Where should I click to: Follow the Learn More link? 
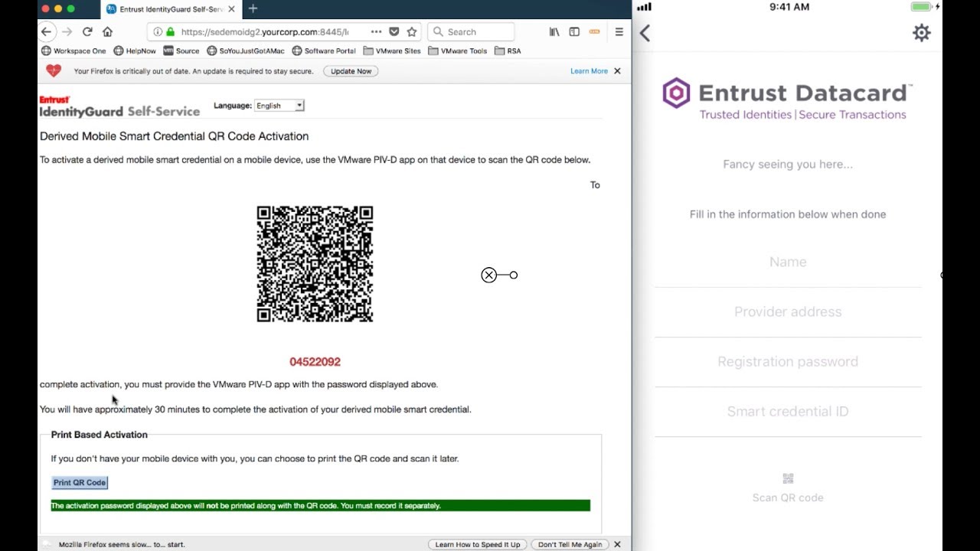(x=589, y=71)
